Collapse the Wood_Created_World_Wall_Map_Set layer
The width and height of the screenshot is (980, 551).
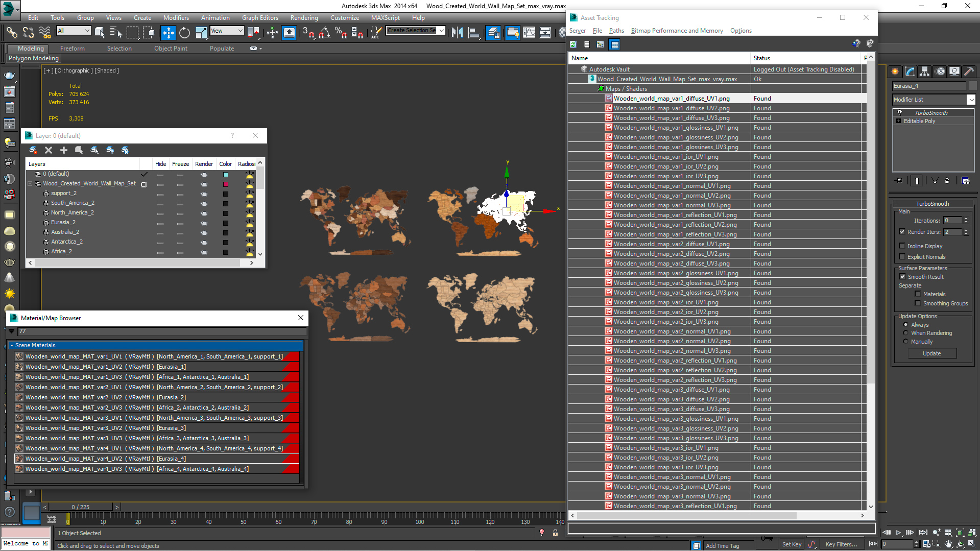tap(30, 183)
